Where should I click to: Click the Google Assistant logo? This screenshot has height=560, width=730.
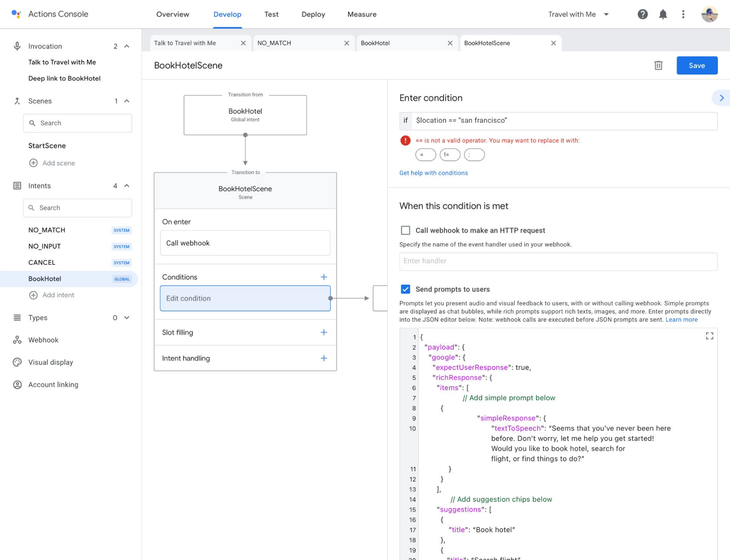[16, 14]
